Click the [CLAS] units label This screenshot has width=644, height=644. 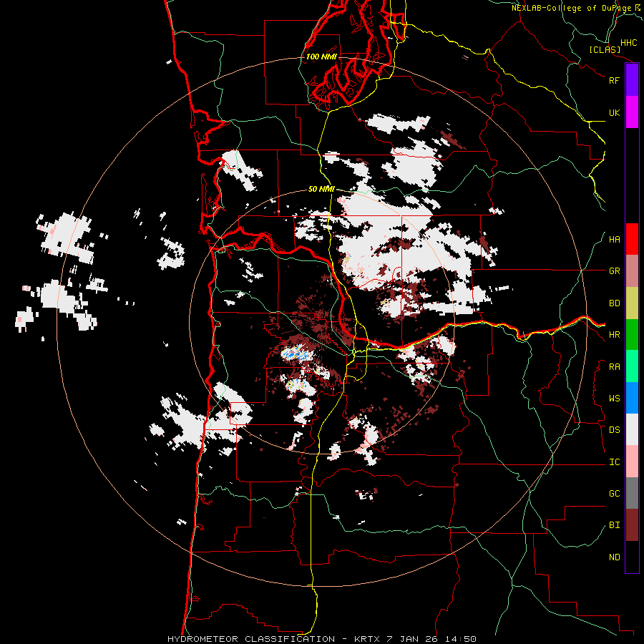[x=605, y=50]
